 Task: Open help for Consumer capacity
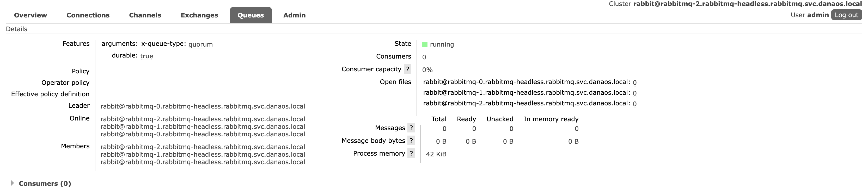point(407,69)
